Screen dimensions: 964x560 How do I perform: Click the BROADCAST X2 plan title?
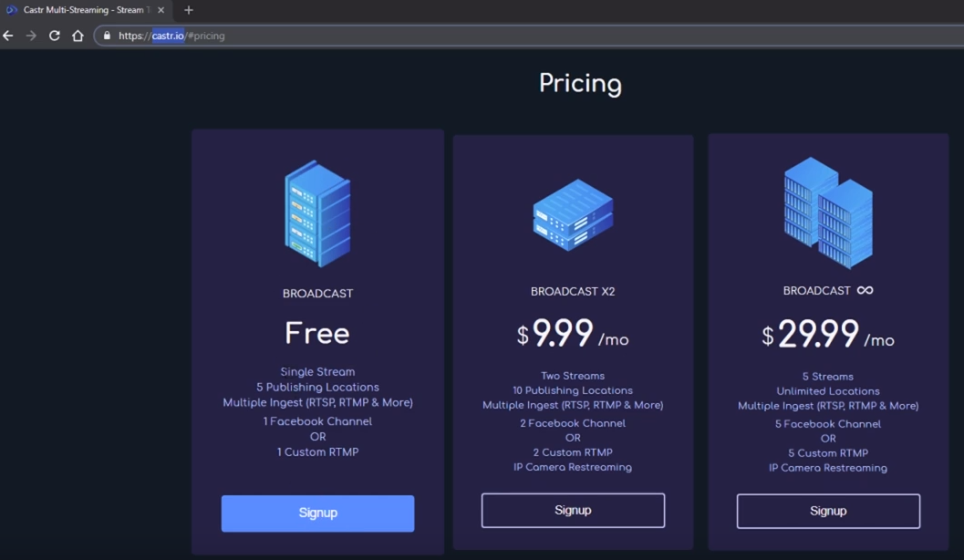coord(573,291)
